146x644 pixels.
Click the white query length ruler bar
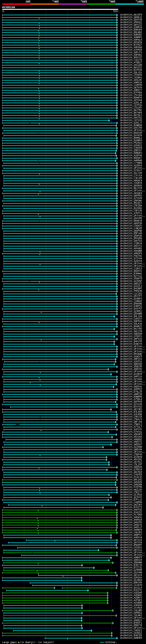pos(60,9)
